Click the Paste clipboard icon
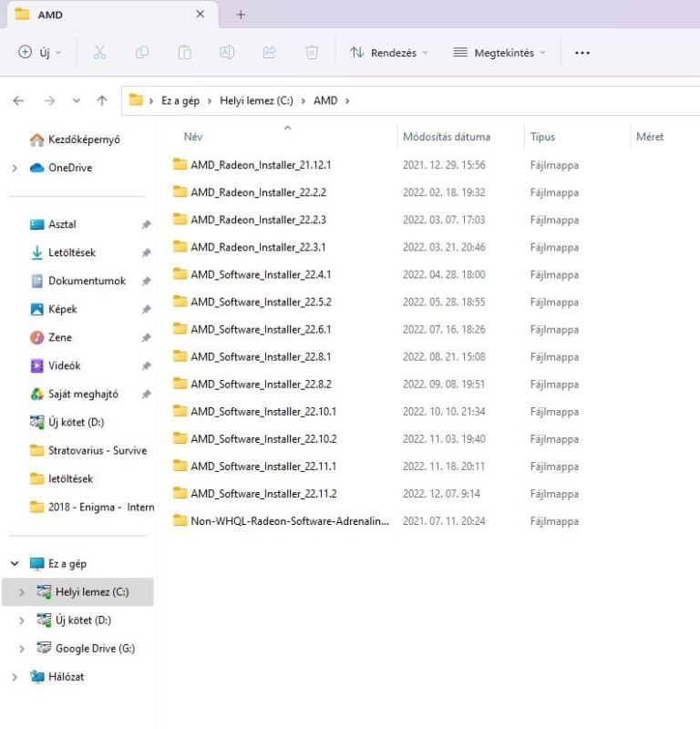This screenshot has width=700, height=729. coord(185,53)
